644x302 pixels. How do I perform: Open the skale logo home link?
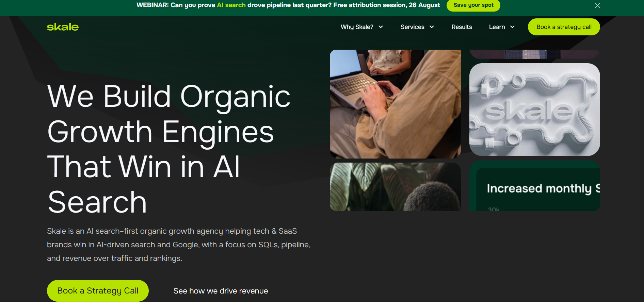63,27
